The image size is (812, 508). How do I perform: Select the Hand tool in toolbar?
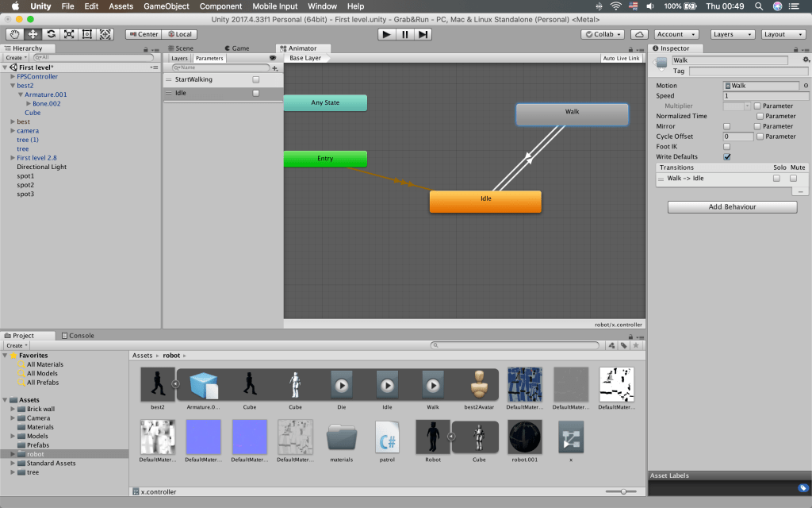[15, 34]
